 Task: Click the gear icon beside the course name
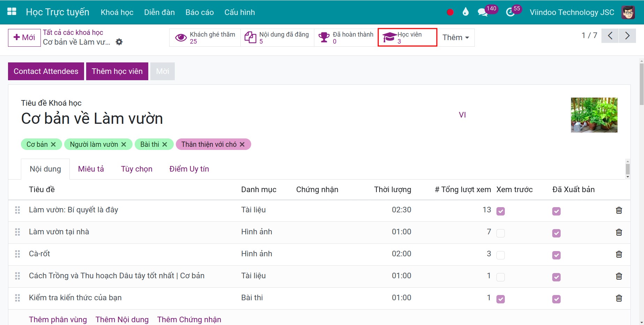119,42
